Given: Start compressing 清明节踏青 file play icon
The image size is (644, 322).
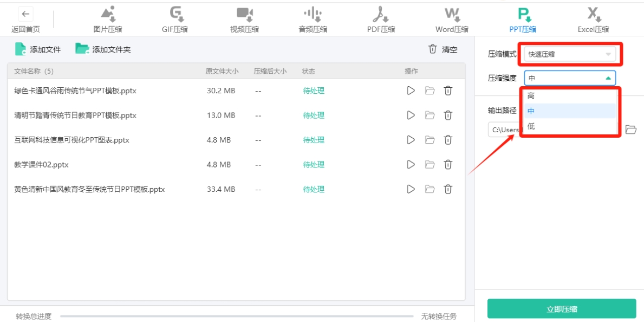Looking at the screenshot, I should (411, 115).
